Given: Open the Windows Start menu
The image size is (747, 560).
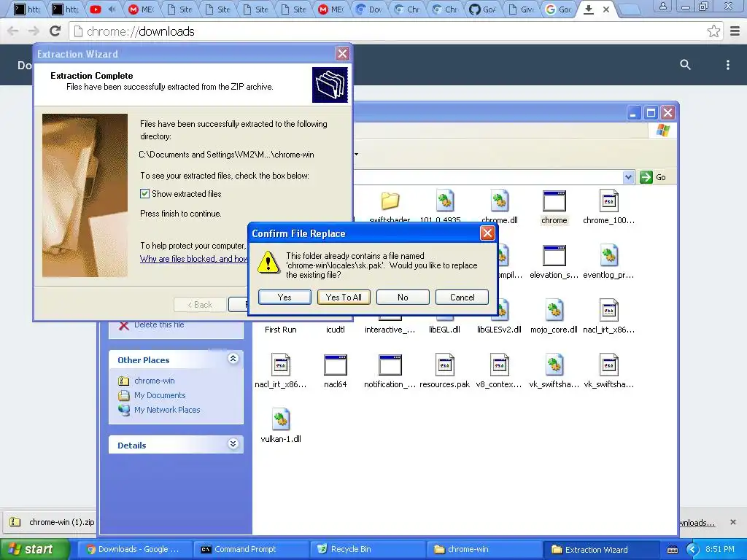Looking at the screenshot, I should pyautogui.click(x=34, y=550).
